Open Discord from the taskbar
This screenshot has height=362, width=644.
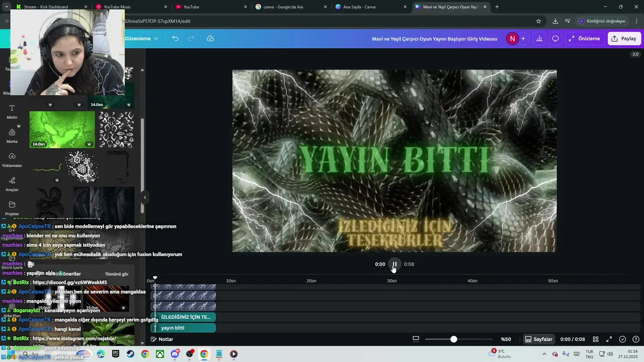[175, 354]
